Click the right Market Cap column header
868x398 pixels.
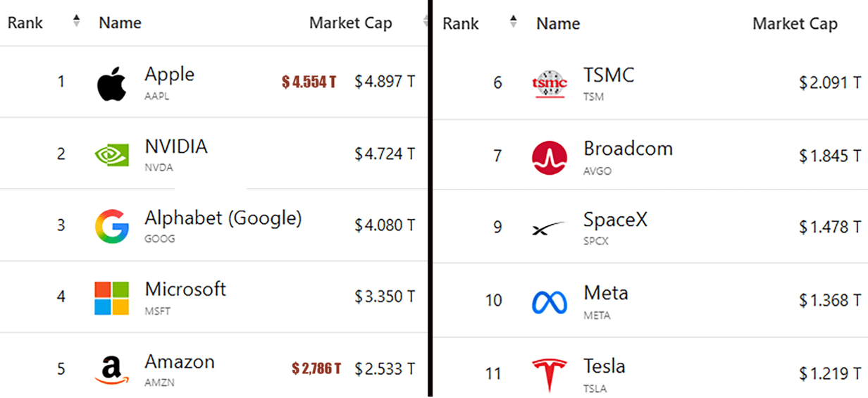[795, 23]
